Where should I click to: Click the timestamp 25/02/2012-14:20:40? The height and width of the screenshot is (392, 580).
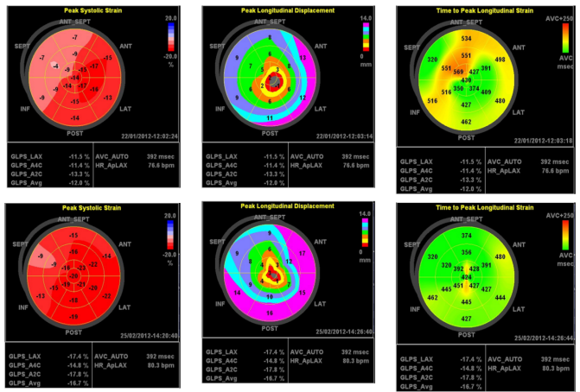(149, 336)
